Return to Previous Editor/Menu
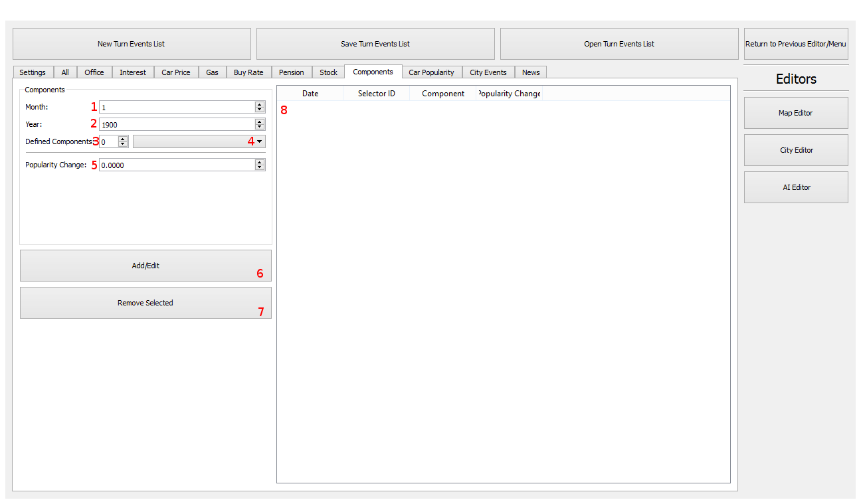The width and height of the screenshot is (861, 504). [x=795, y=44]
